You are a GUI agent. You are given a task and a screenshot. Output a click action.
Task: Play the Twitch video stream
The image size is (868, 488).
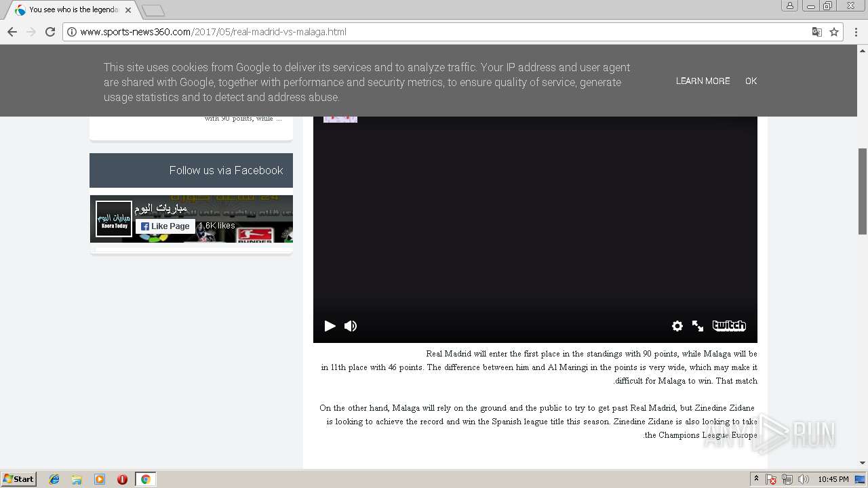(330, 326)
